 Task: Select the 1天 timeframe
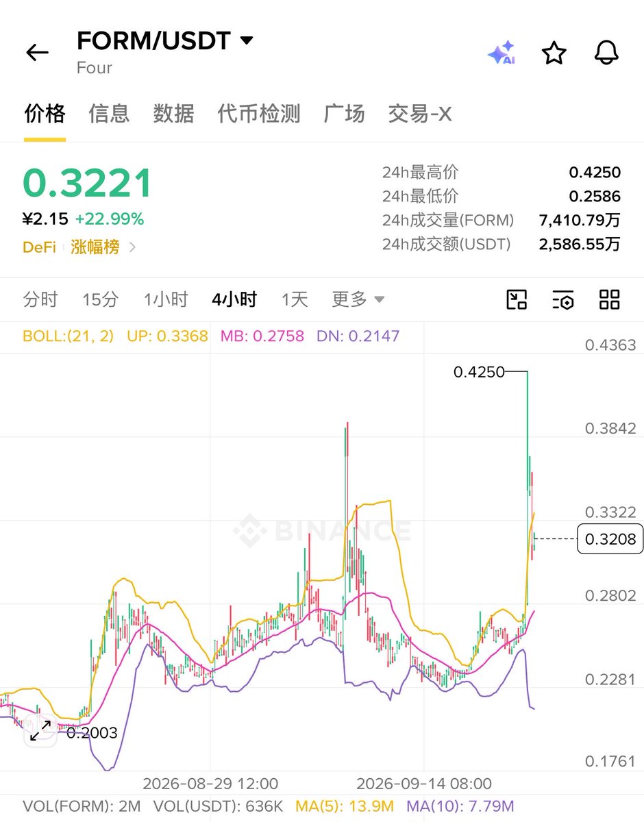pyautogui.click(x=295, y=299)
